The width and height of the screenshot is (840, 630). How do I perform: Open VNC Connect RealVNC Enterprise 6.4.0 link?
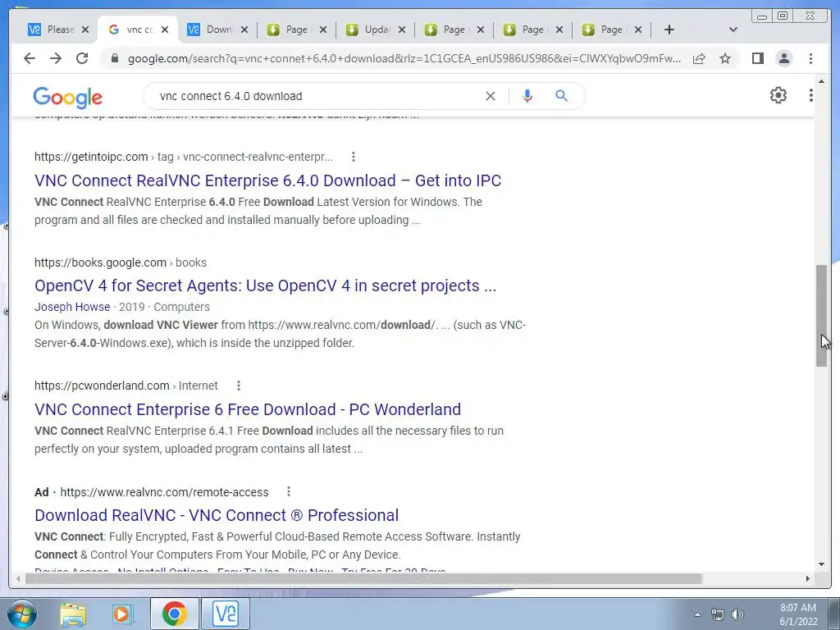[268, 180]
